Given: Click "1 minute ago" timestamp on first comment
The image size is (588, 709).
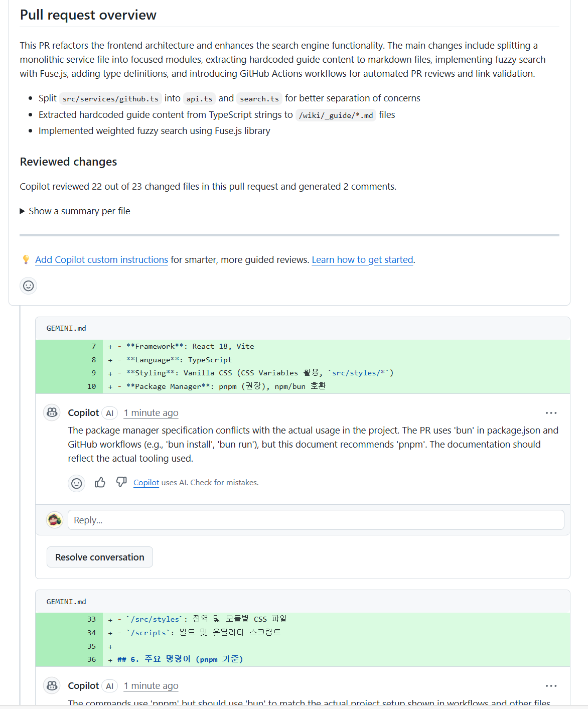Looking at the screenshot, I should coord(151,413).
